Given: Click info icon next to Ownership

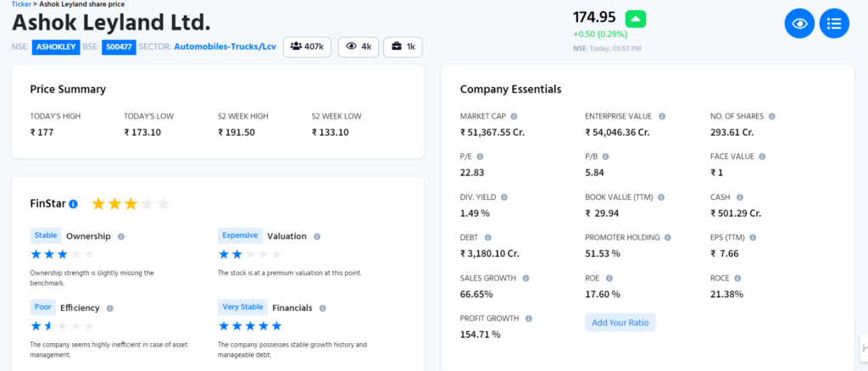Looking at the screenshot, I should click(120, 236).
